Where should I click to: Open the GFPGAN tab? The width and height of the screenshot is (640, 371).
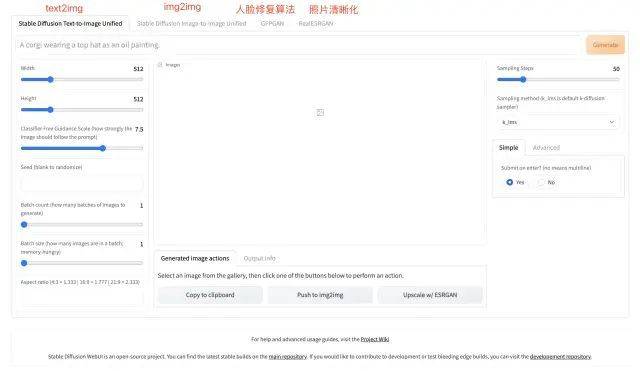pos(272,24)
